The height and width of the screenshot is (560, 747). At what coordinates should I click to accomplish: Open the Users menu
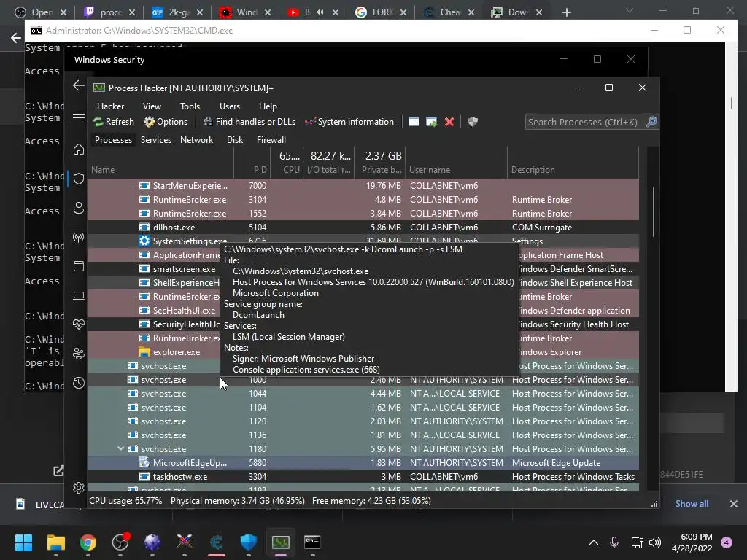coord(230,106)
